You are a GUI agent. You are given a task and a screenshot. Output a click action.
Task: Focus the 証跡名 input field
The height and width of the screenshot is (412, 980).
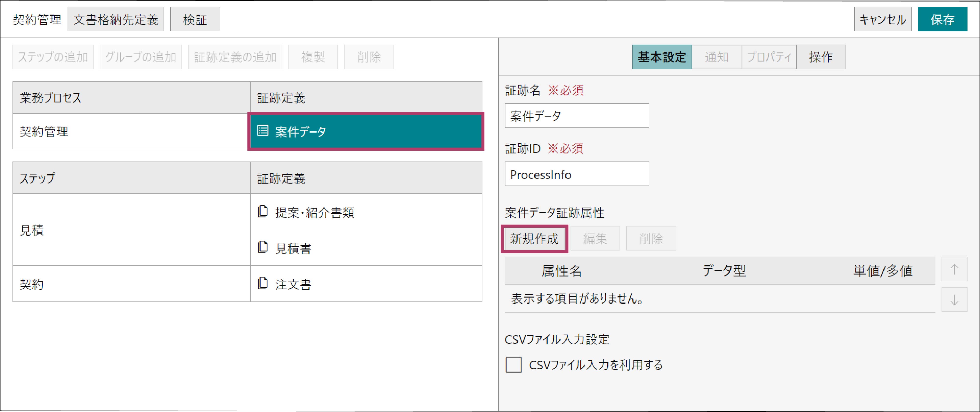pos(577,116)
